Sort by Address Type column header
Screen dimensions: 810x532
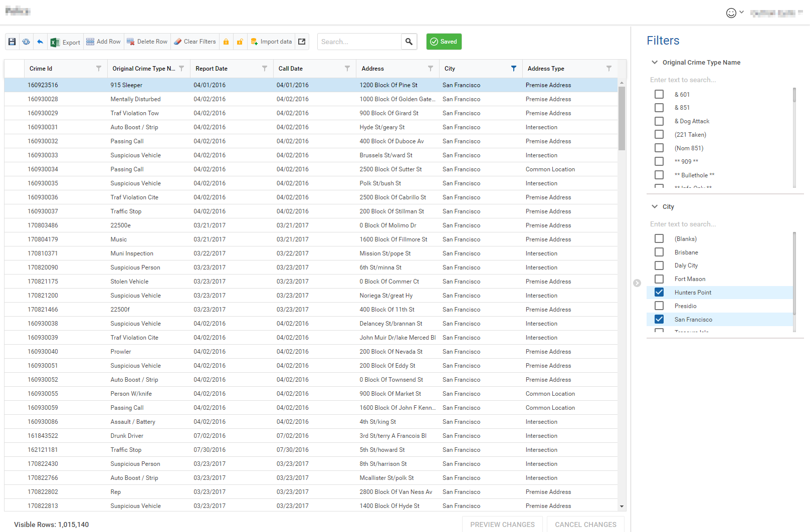546,69
